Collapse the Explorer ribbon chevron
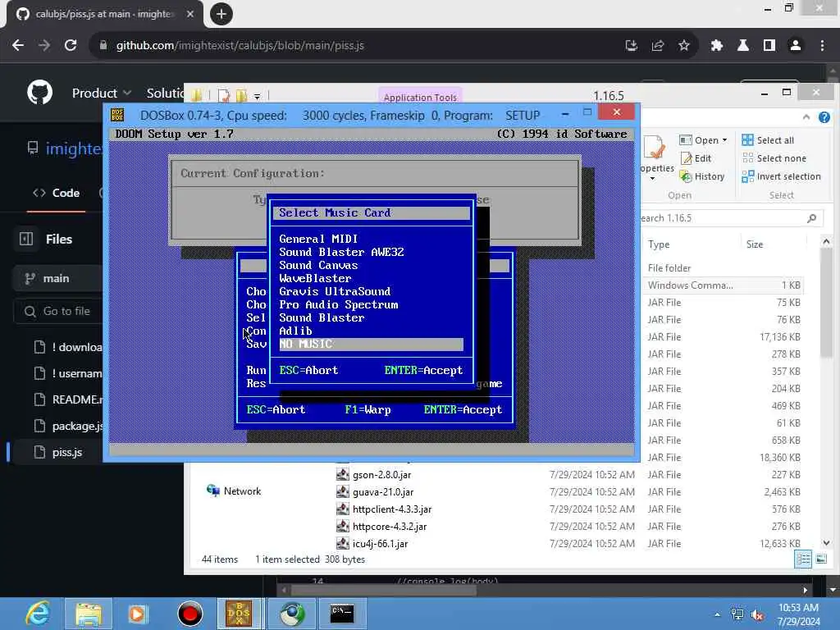 point(806,116)
